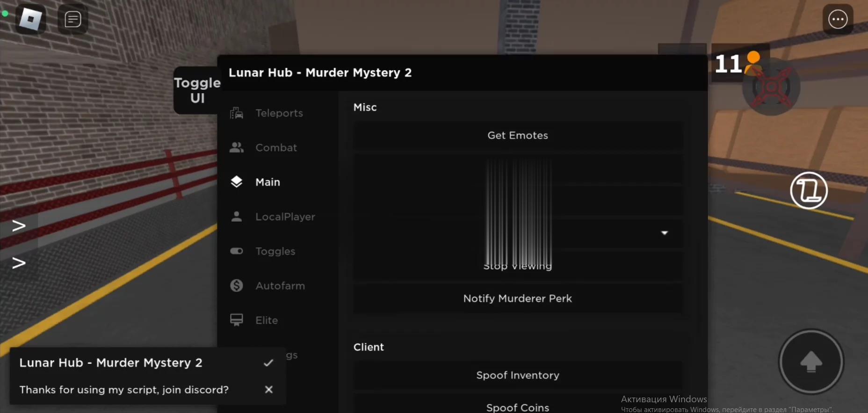Open the LocalPlayer tab
Screen dimensions: 868x413
pyautogui.click(x=285, y=217)
